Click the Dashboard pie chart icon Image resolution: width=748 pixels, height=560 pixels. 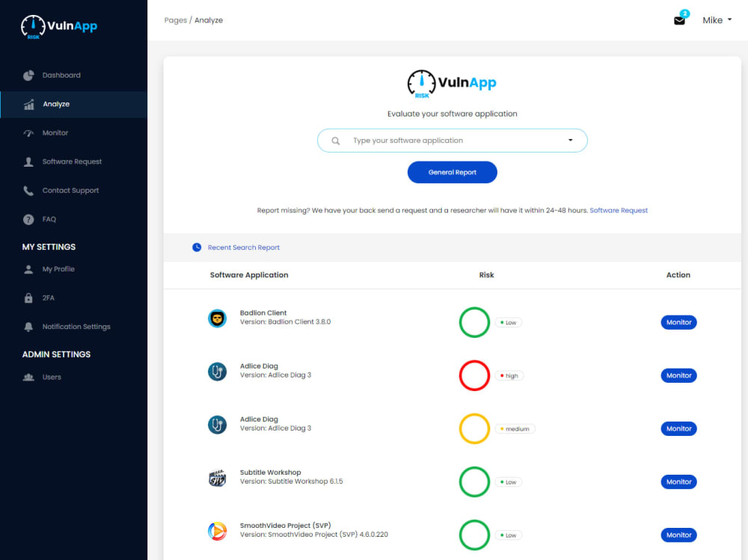coord(28,76)
